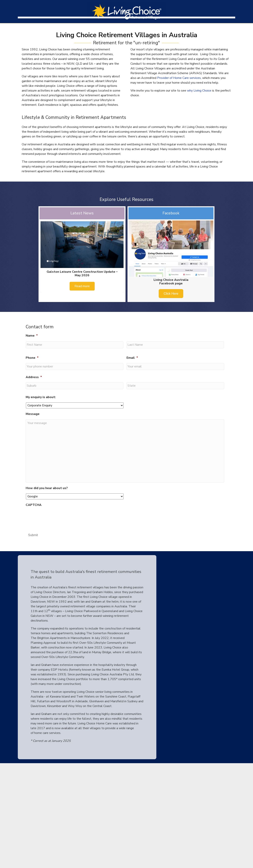Image resolution: width=253 pixels, height=868 pixels.
Task: Click the 'How did you hear about us?' label
Action: pyautogui.click(x=46, y=488)
